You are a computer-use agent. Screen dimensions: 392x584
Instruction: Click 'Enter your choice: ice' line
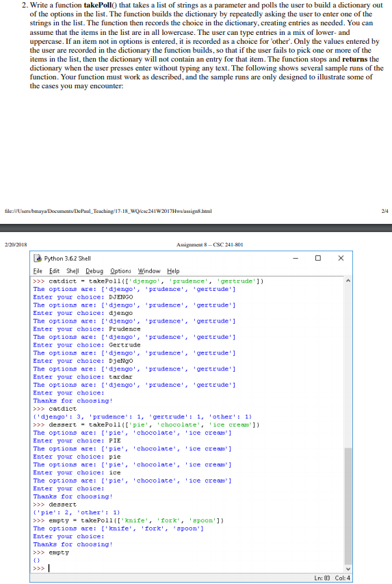[x=77, y=472]
